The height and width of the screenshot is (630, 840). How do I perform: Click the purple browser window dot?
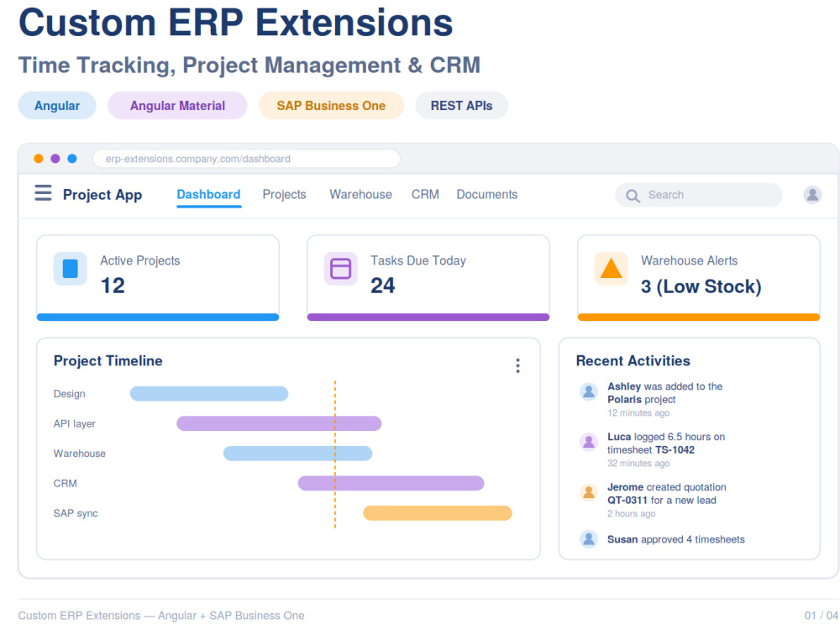(55, 159)
